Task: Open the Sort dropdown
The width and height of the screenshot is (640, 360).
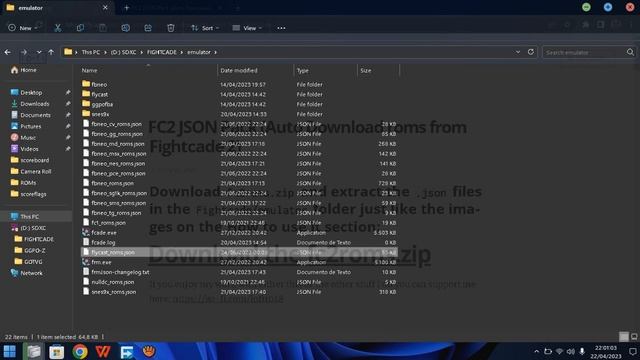Action: pyautogui.click(x=205, y=28)
